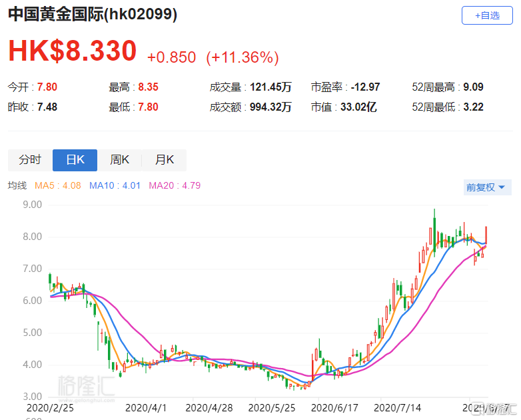The height and width of the screenshot is (420, 521).
Task: Switch to 月K monthly chart tab
Action: [164, 160]
